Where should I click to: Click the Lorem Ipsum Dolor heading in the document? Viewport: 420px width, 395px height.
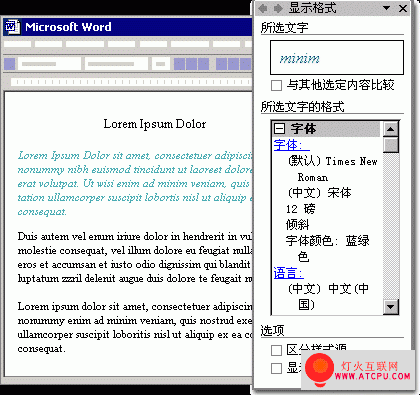[x=155, y=124]
